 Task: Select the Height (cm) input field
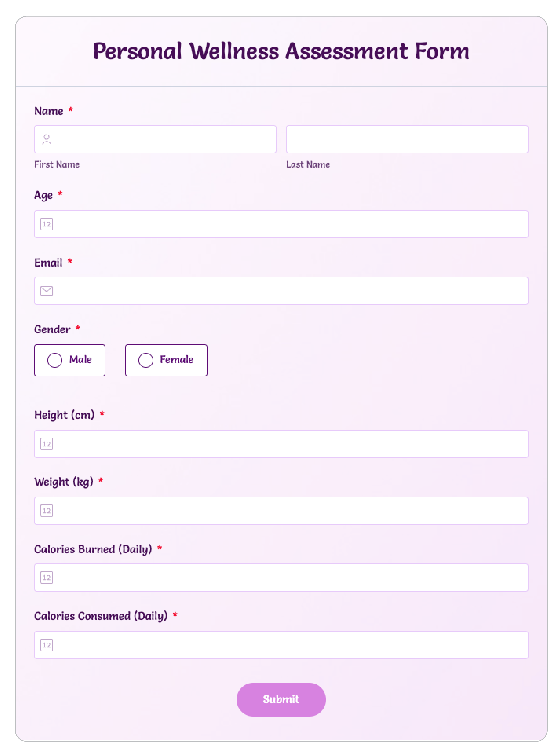click(281, 444)
